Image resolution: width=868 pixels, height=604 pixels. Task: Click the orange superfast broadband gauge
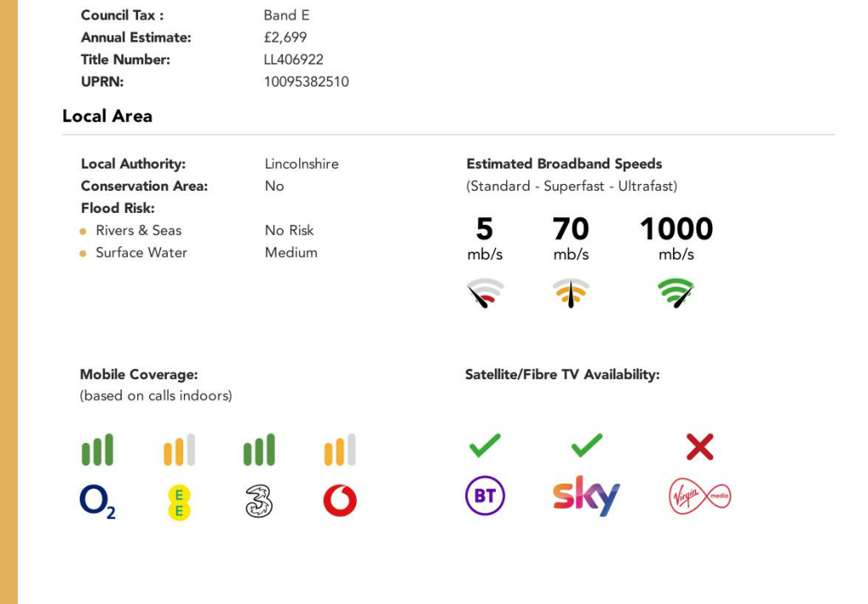tap(570, 294)
